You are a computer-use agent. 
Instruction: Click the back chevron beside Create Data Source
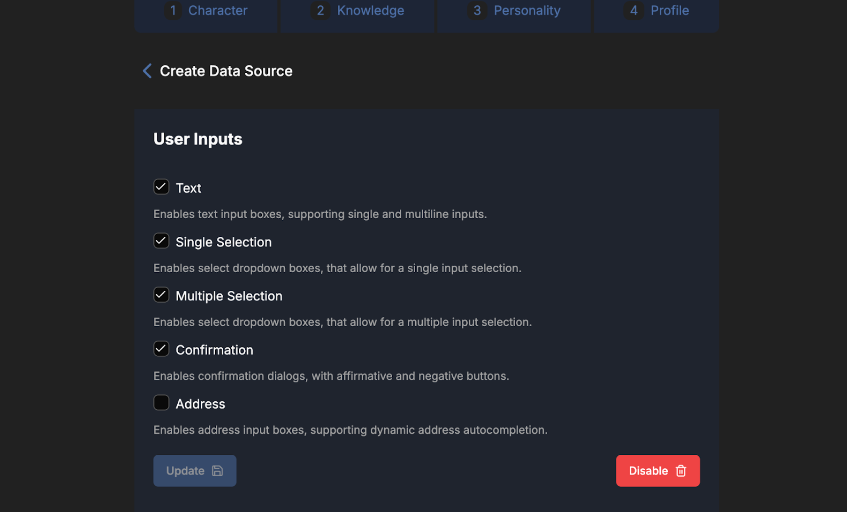pos(147,71)
